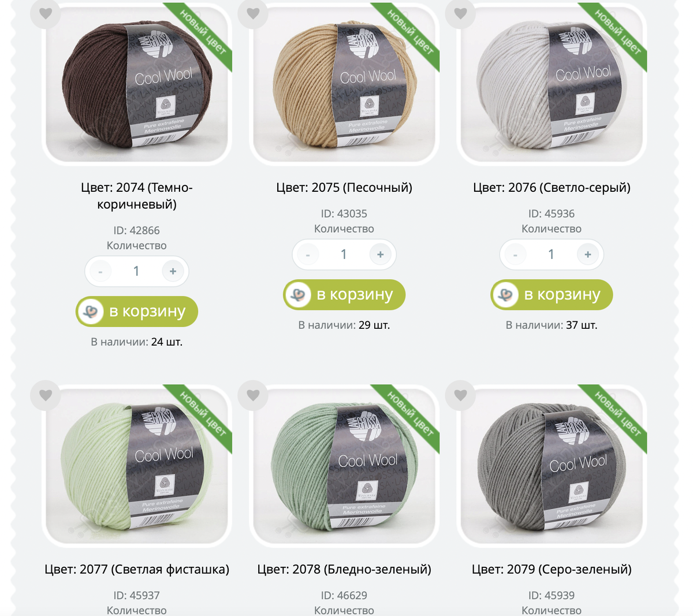Mark gray-green 2079 yarn as favorite
The height and width of the screenshot is (616, 693).
point(460,395)
